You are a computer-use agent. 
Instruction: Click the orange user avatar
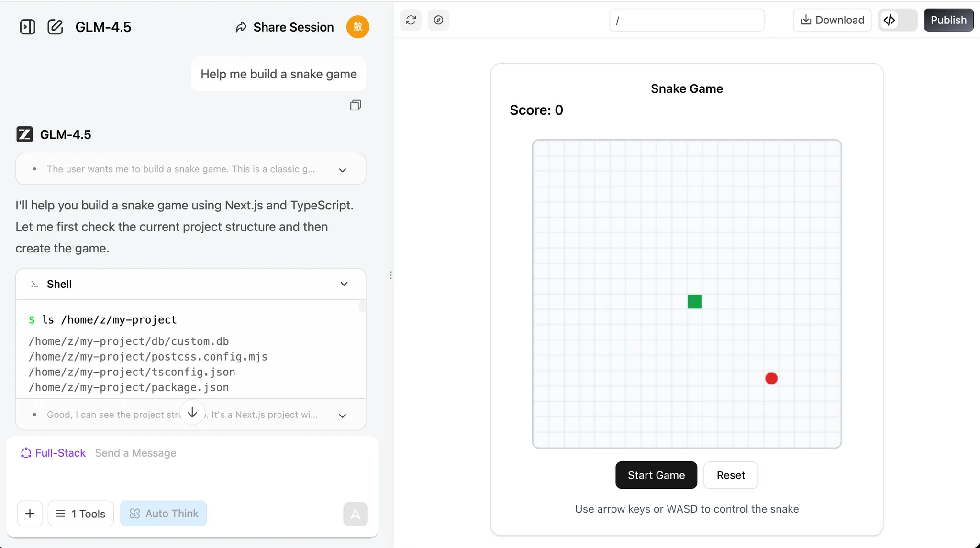[357, 27]
